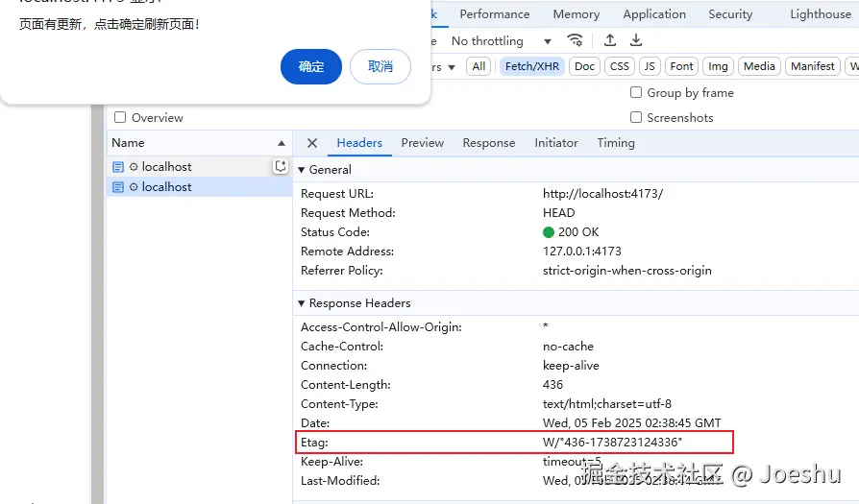Screen dimensions: 859x504
Task: Click the blue 确定 confirm button
Action: (x=311, y=67)
